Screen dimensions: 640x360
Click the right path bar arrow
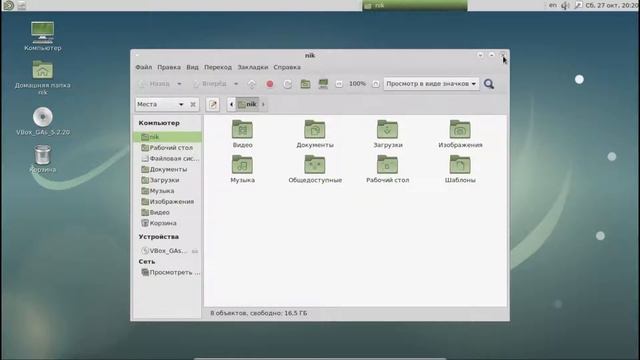[x=263, y=104]
